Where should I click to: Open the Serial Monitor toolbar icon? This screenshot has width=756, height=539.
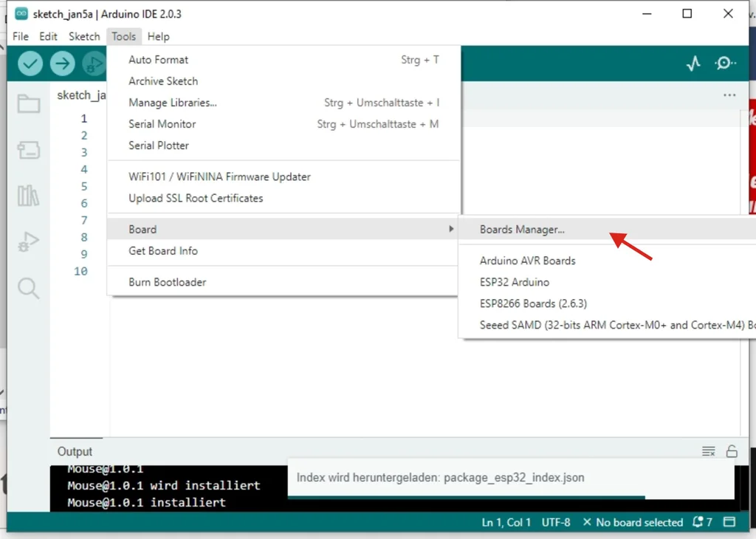[x=725, y=63]
